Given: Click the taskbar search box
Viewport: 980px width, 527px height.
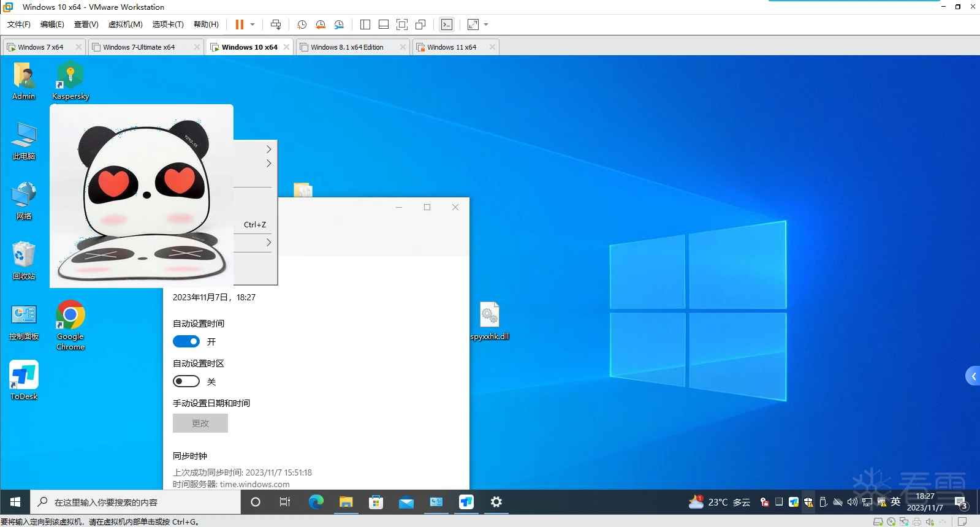Looking at the screenshot, I should [135, 502].
